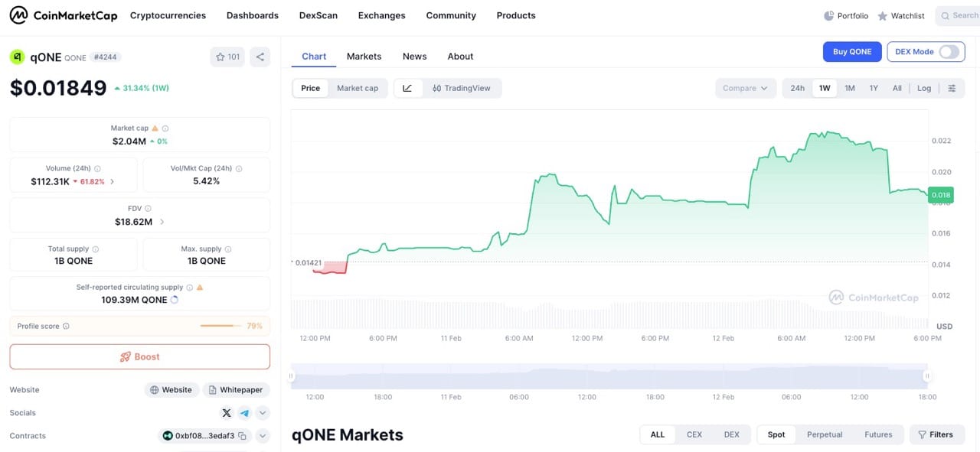Open the Website link
980x452 pixels.
[x=171, y=390]
